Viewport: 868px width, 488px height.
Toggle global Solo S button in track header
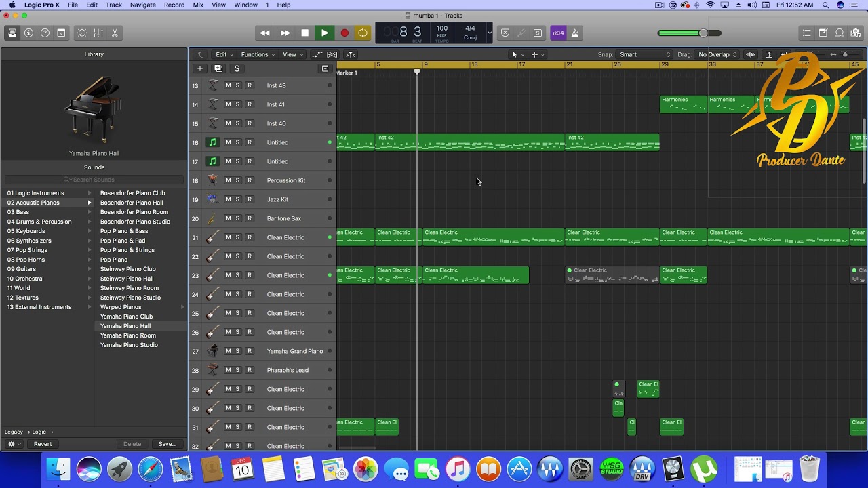(237, 68)
